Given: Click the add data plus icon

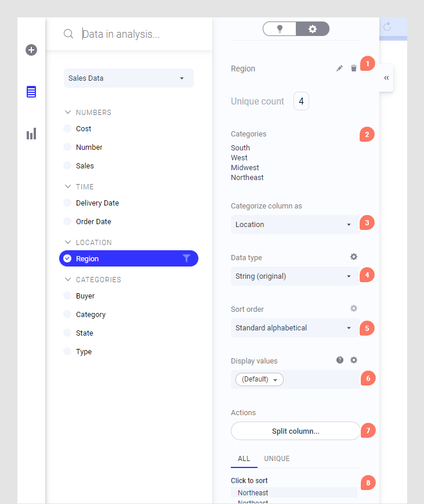Looking at the screenshot, I should (31, 50).
